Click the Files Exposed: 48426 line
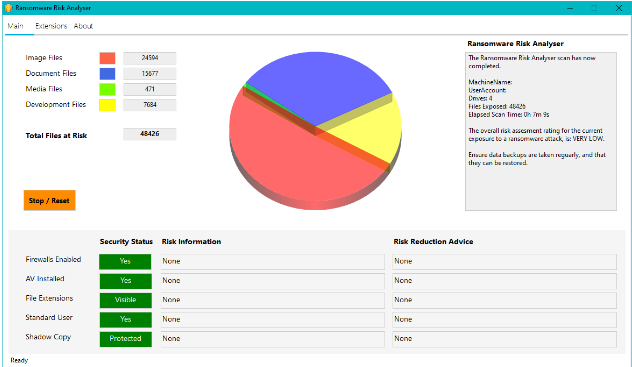The width and height of the screenshot is (632, 367). coord(497,106)
